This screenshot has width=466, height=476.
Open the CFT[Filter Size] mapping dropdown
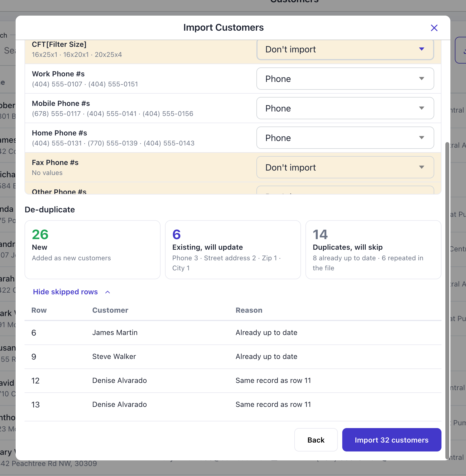pos(345,49)
